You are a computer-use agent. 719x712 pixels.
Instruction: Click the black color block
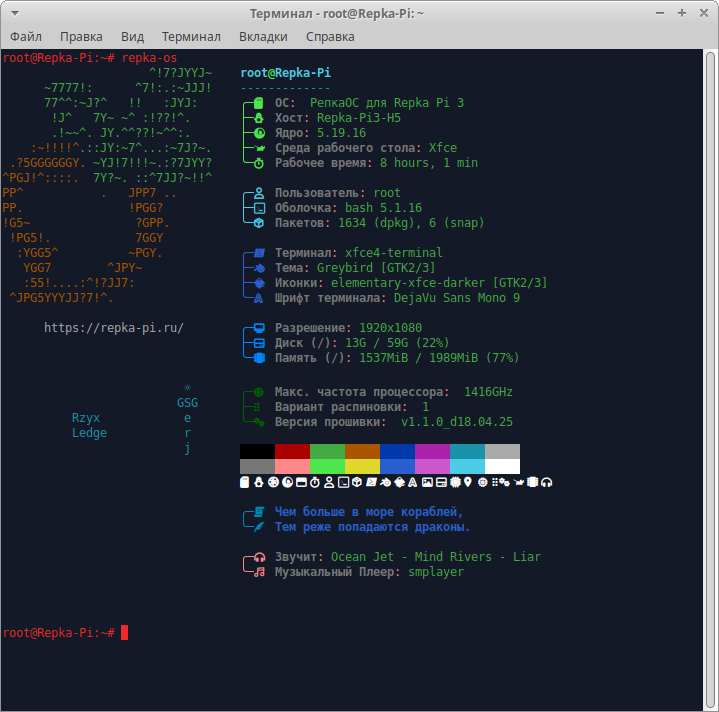coord(257,451)
